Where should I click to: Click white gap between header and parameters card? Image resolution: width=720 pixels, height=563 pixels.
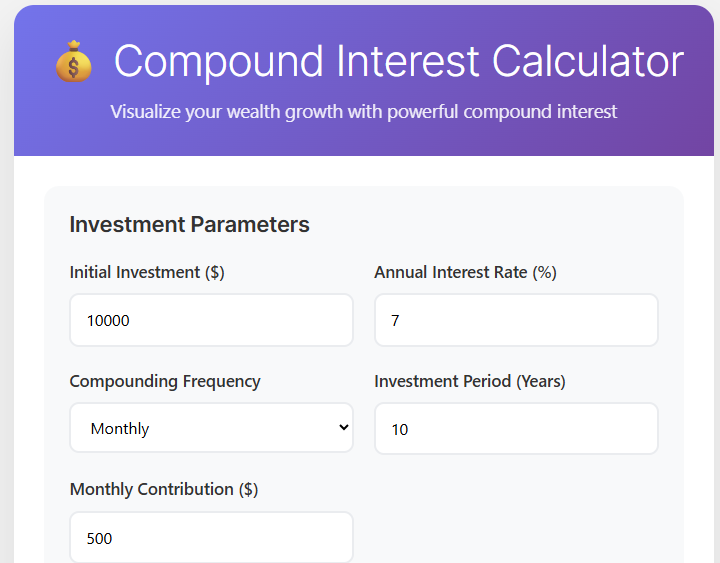click(364, 171)
